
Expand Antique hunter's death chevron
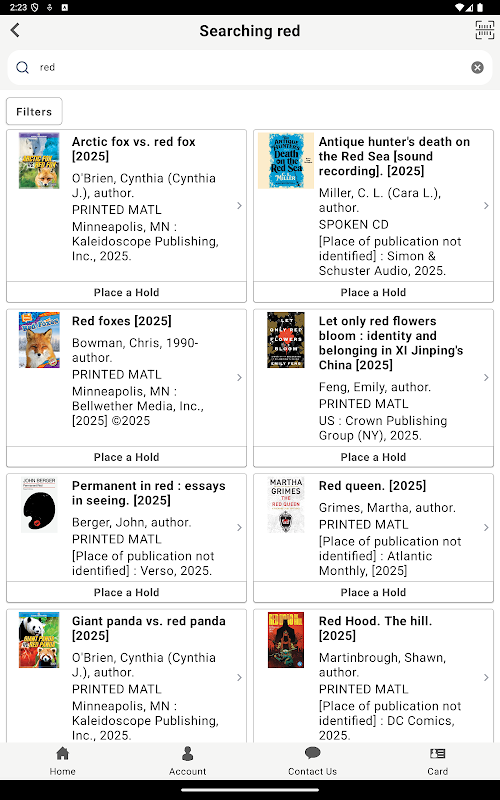tap(486, 206)
